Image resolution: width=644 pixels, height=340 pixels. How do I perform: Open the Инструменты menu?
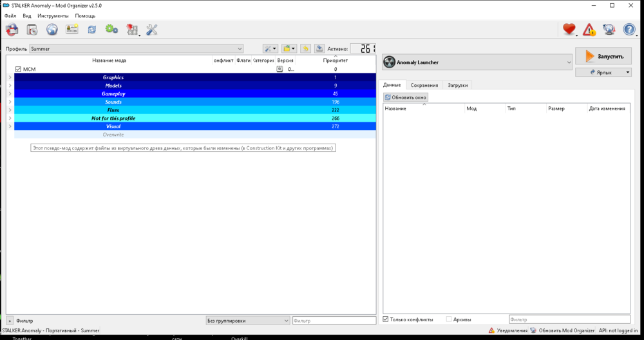click(53, 15)
